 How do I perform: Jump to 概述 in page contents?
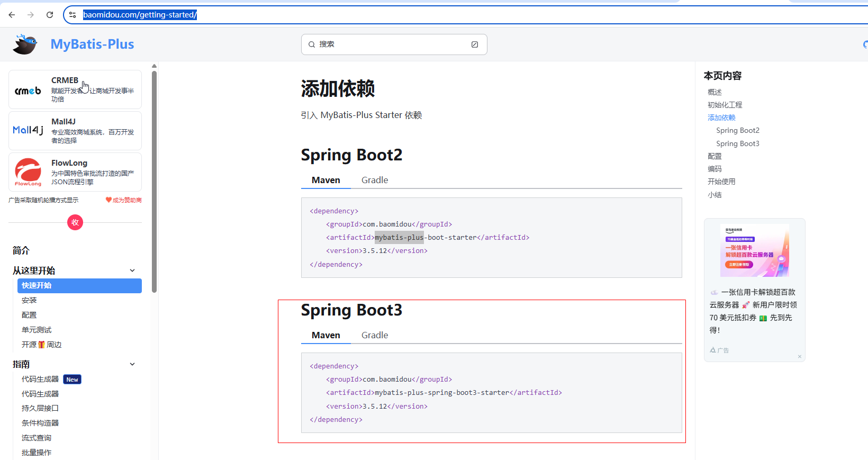[715, 92]
